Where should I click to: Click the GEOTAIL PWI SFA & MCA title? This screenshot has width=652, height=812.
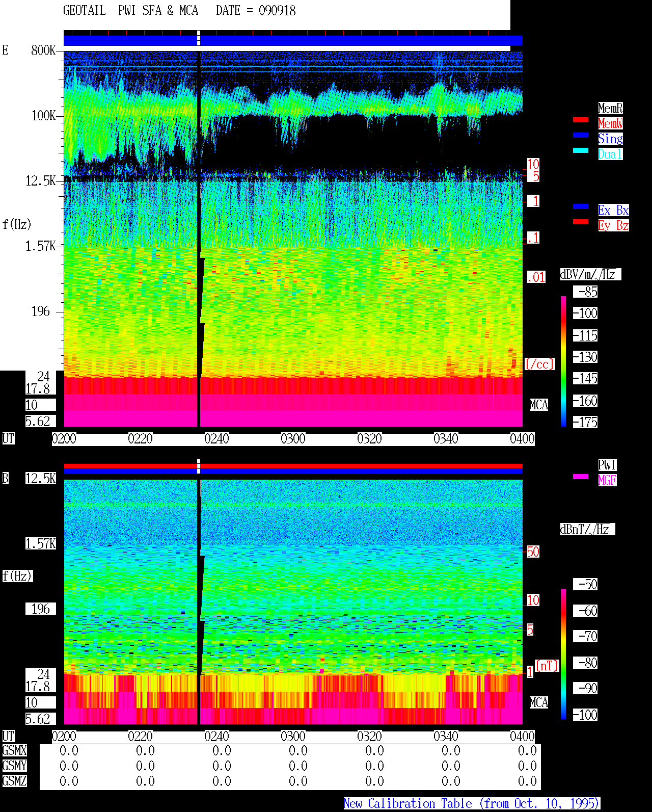coord(130,11)
